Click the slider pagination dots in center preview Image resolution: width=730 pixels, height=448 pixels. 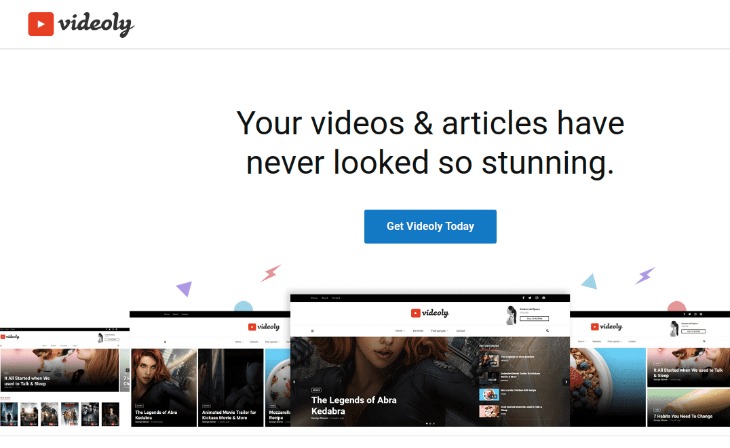[430, 423]
